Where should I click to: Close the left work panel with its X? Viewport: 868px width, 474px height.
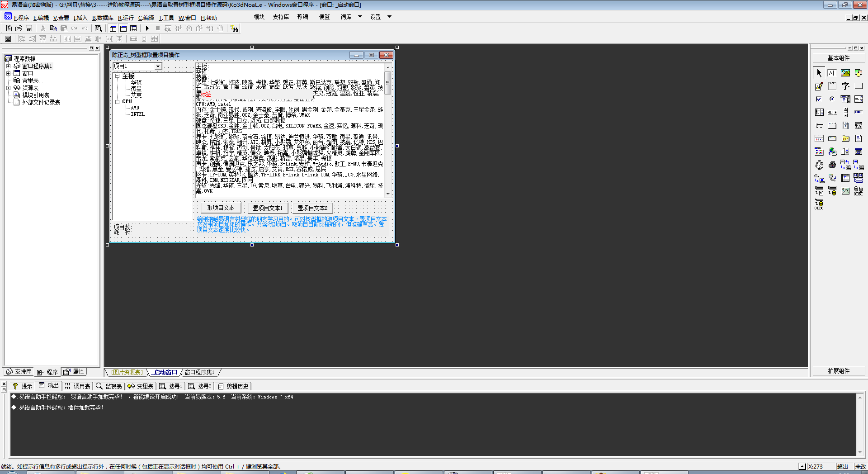click(x=97, y=48)
